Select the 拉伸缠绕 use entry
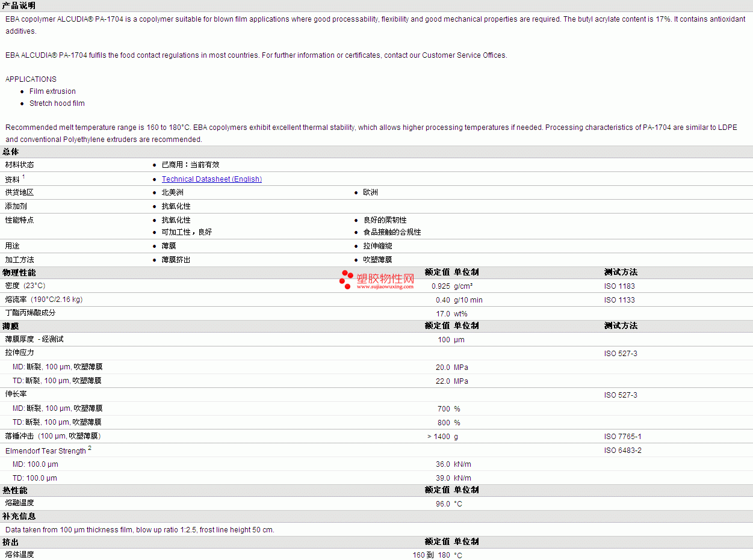 pos(378,246)
